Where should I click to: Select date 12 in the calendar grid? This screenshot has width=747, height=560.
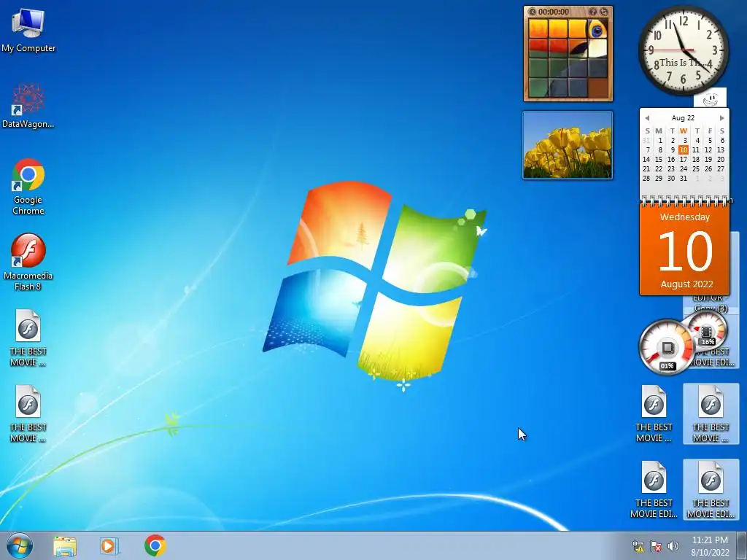point(708,149)
